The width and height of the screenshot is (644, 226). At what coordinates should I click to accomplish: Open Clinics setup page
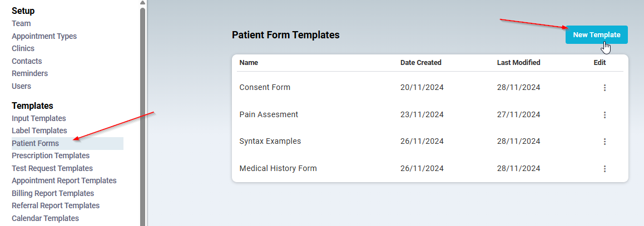click(23, 48)
